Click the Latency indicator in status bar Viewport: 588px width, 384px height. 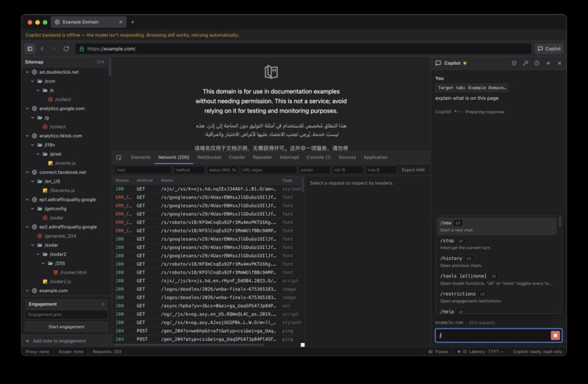[481, 352]
